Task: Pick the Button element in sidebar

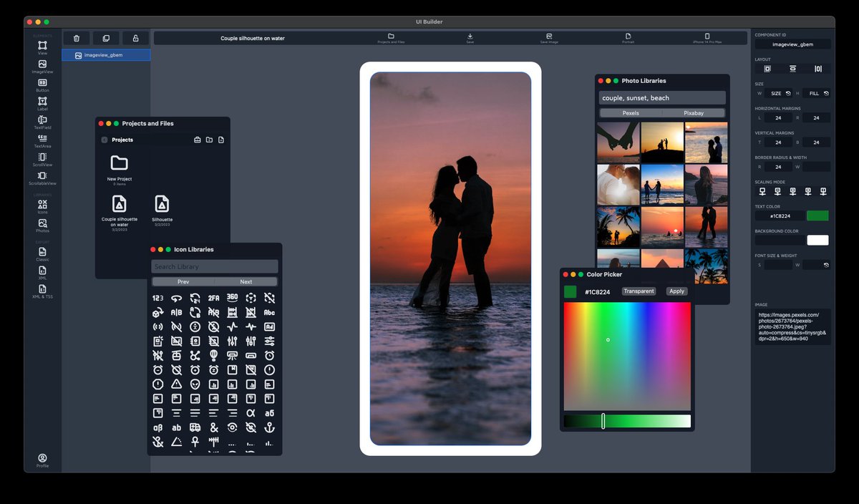Action: point(42,85)
